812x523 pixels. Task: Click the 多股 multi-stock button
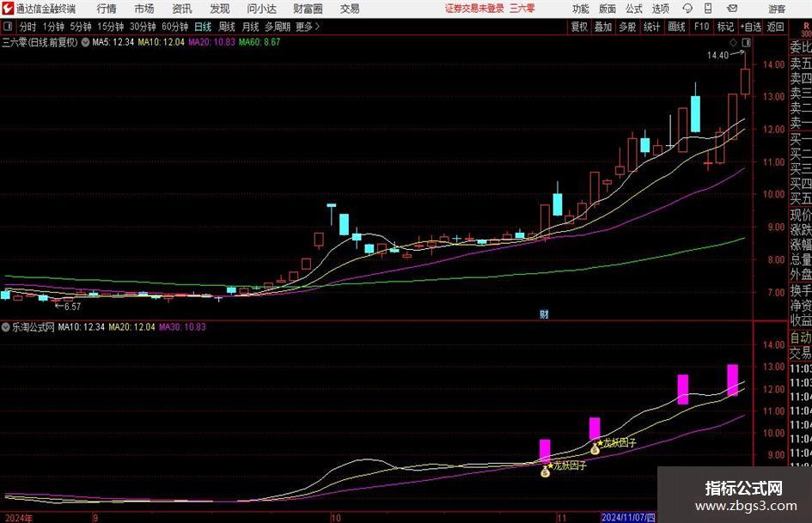point(627,27)
